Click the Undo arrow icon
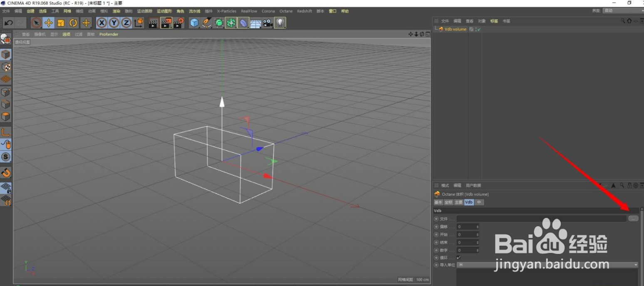644x286 pixels. 9,23
